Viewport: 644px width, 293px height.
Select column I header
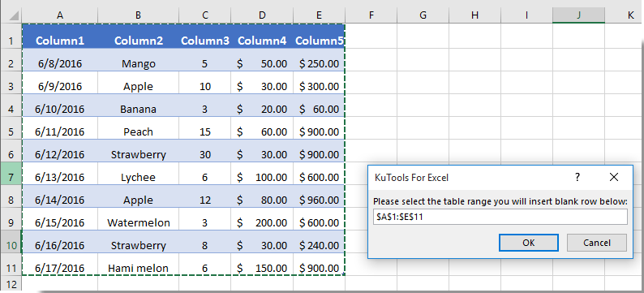tap(526, 15)
